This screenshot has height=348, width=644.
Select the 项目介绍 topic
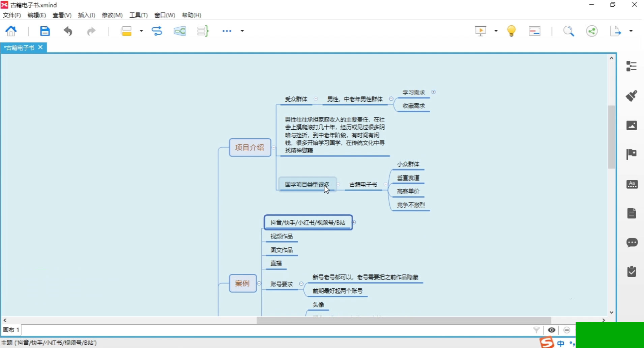(250, 148)
